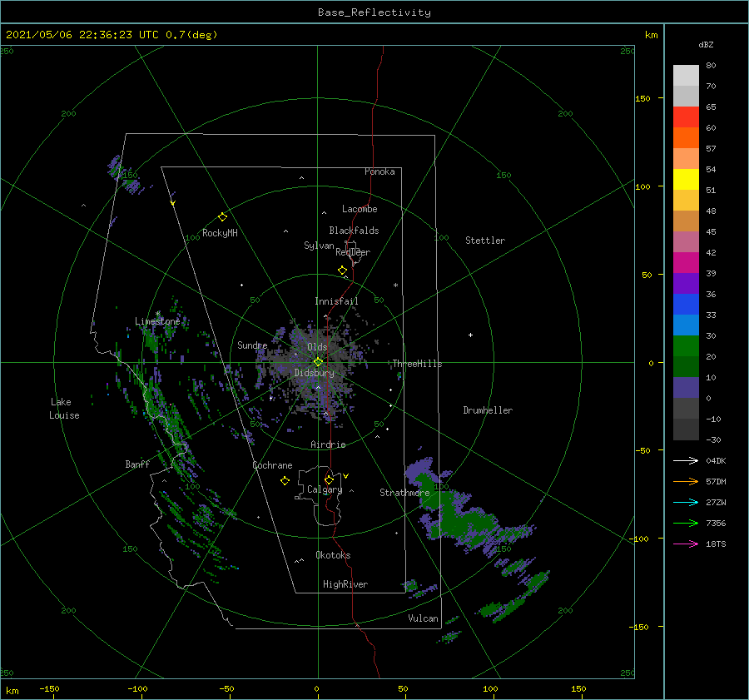
Task: Click the Ponoka label
Action: click(x=379, y=171)
